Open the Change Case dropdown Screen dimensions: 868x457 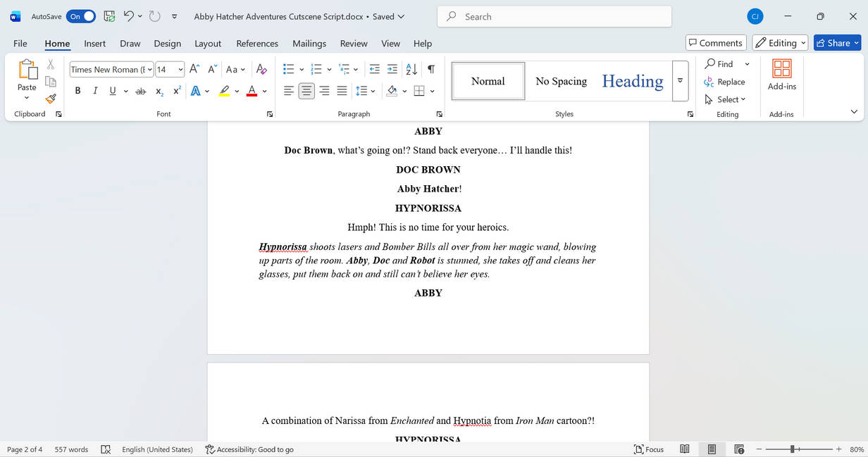[235, 69]
